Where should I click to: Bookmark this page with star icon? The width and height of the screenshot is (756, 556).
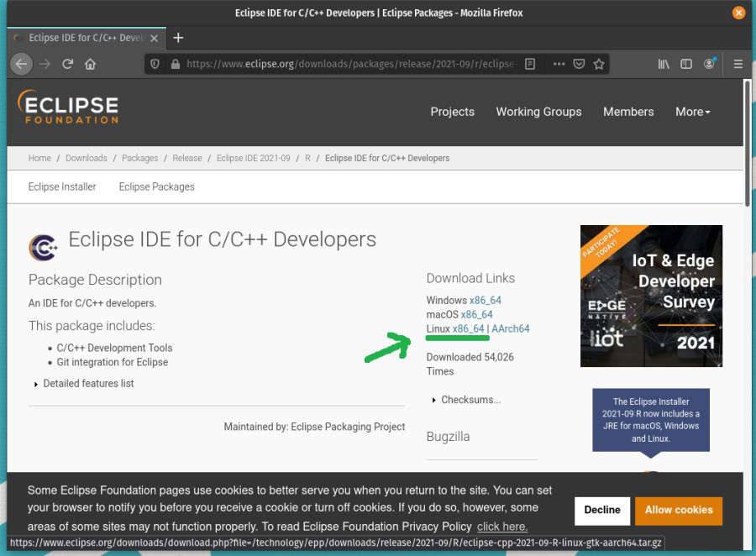pos(599,64)
